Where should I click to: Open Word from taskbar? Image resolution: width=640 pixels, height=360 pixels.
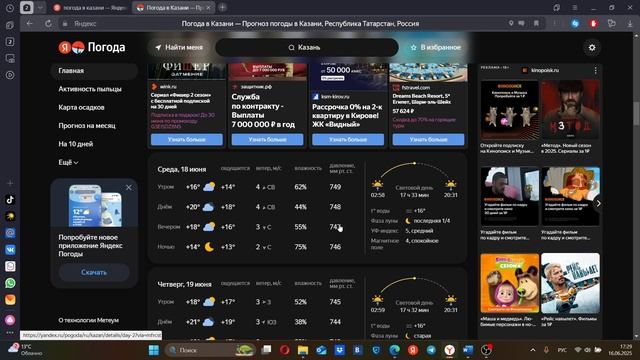tap(468, 350)
